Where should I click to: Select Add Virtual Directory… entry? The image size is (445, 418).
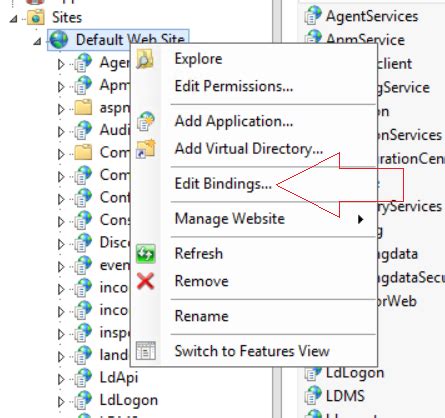(x=249, y=149)
